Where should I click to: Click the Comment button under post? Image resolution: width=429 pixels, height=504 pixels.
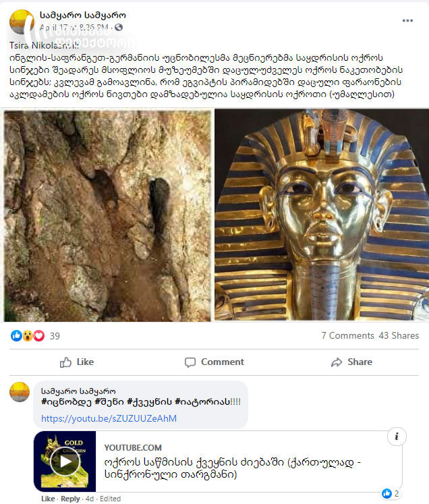[x=214, y=362]
